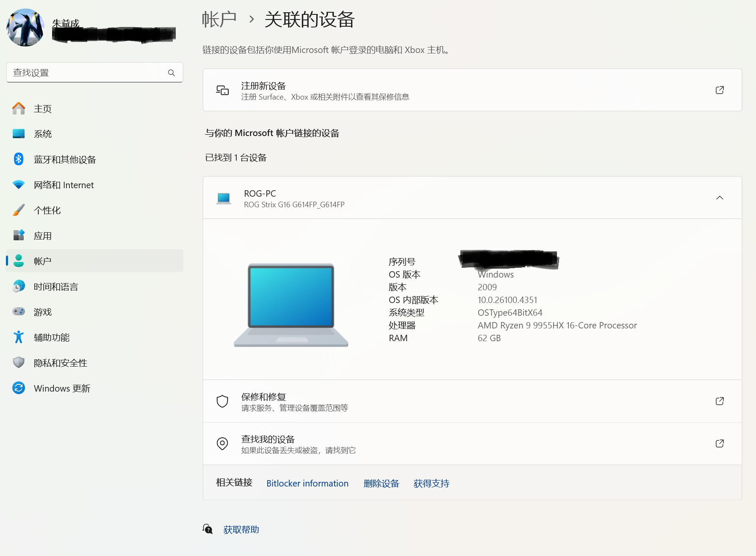Viewport: 756px width, 556px height.
Task: Click the 关联的设备 page title
Action: [310, 19]
